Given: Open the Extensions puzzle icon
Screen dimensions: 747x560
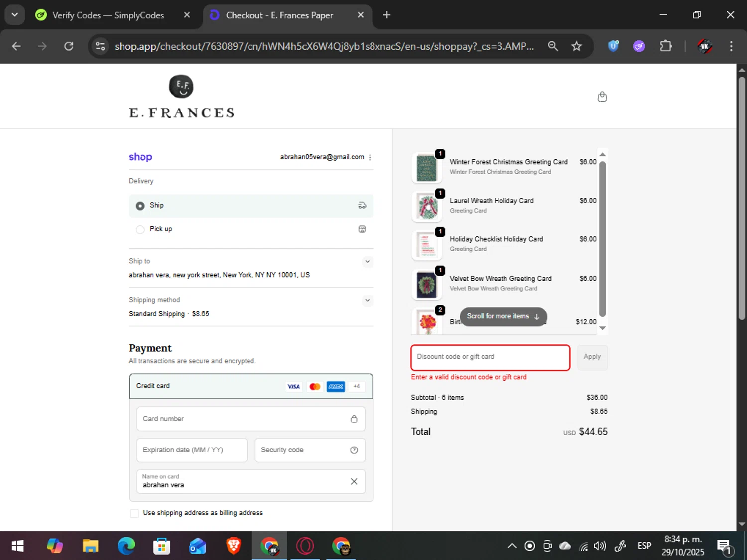Looking at the screenshot, I should click(x=666, y=46).
